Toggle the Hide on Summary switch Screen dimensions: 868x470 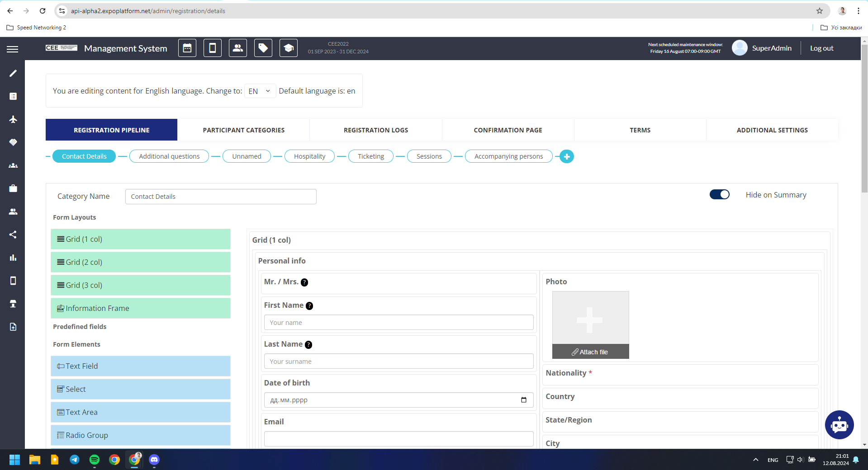(719, 194)
